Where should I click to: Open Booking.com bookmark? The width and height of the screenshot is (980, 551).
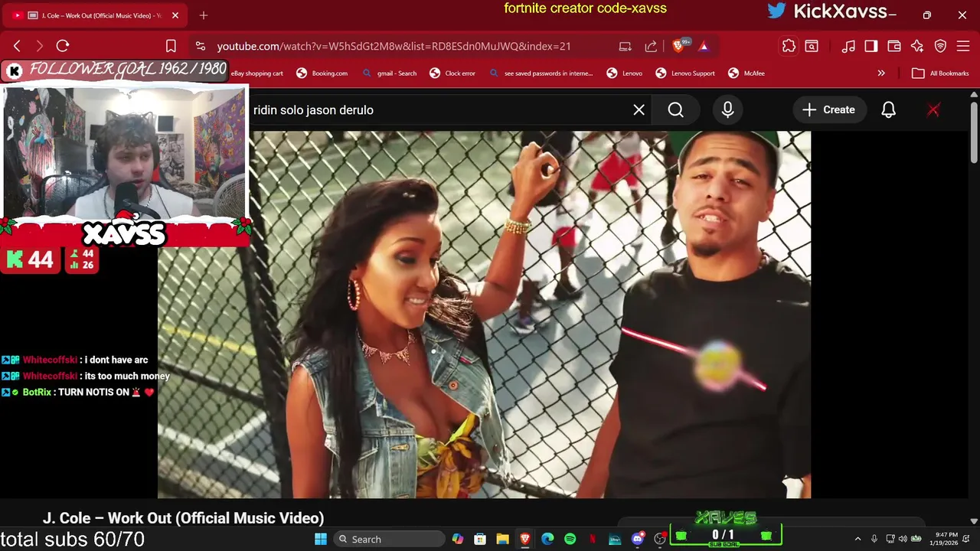coord(322,73)
